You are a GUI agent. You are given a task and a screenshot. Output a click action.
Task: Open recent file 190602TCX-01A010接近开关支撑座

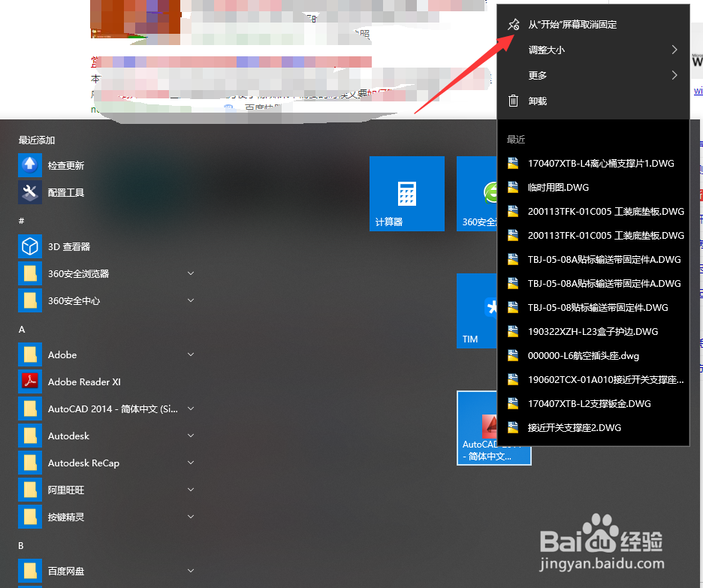click(x=593, y=379)
